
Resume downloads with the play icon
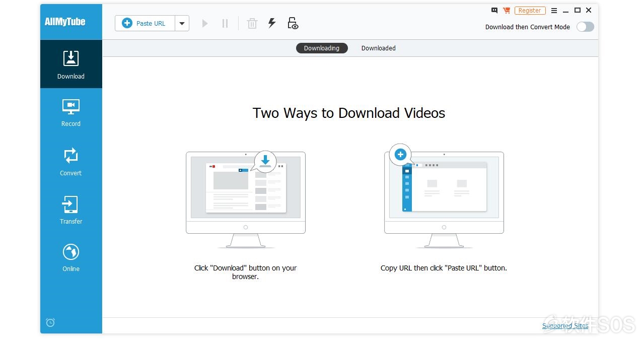tap(205, 23)
